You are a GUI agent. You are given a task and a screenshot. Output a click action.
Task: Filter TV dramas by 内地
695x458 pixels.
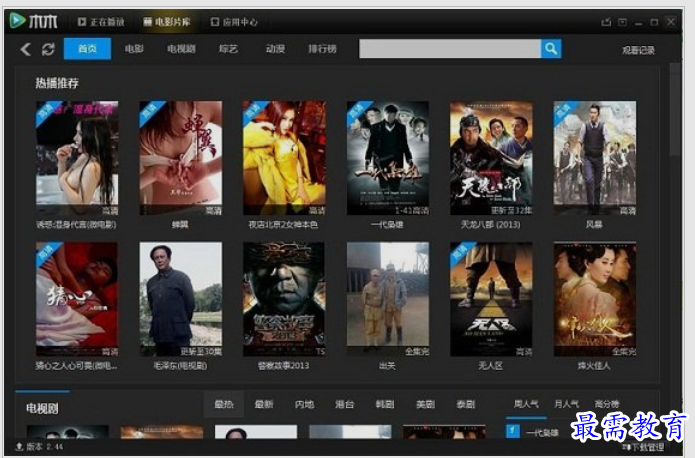[x=305, y=404]
